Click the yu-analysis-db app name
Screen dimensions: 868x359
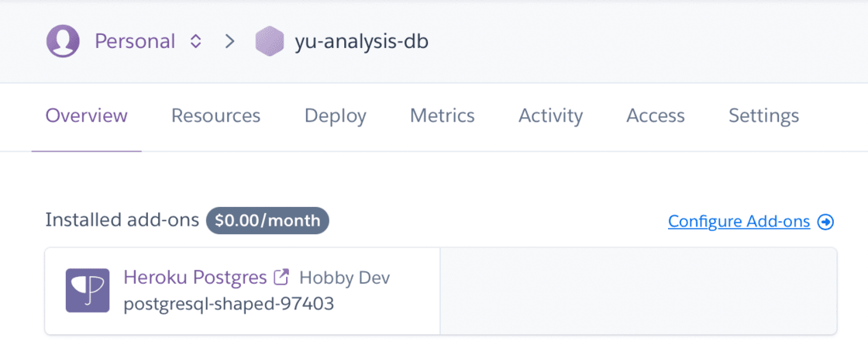(361, 41)
